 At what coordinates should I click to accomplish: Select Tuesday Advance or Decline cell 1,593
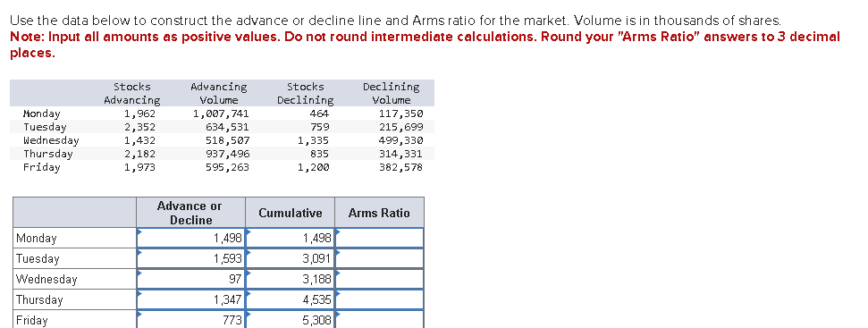[191, 258]
